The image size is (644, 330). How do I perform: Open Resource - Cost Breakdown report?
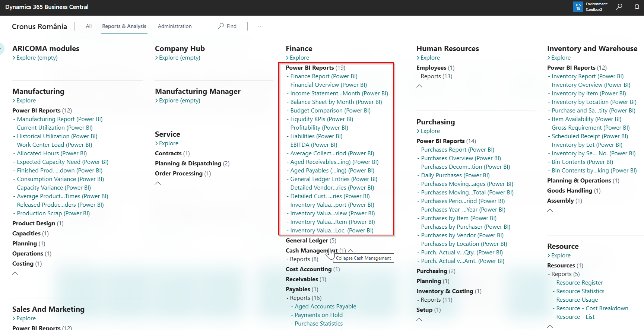pos(592,308)
